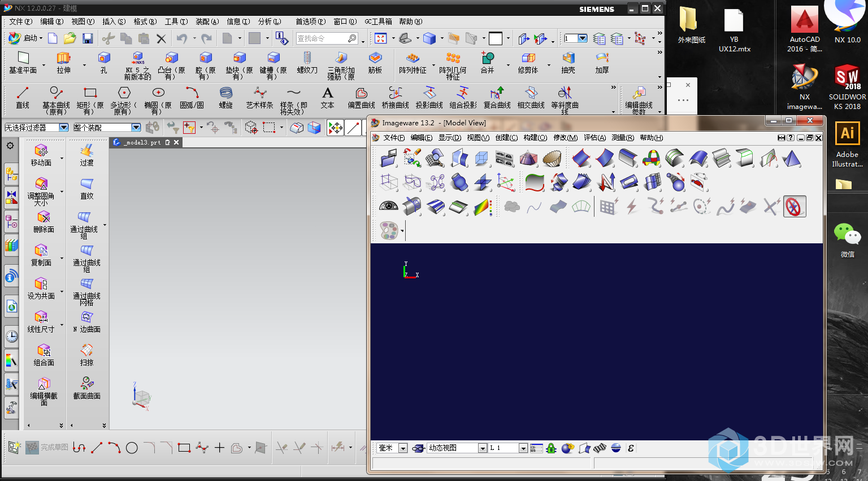
Task: Click the epsilon icon in Imageware status bar
Action: point(631,448)
